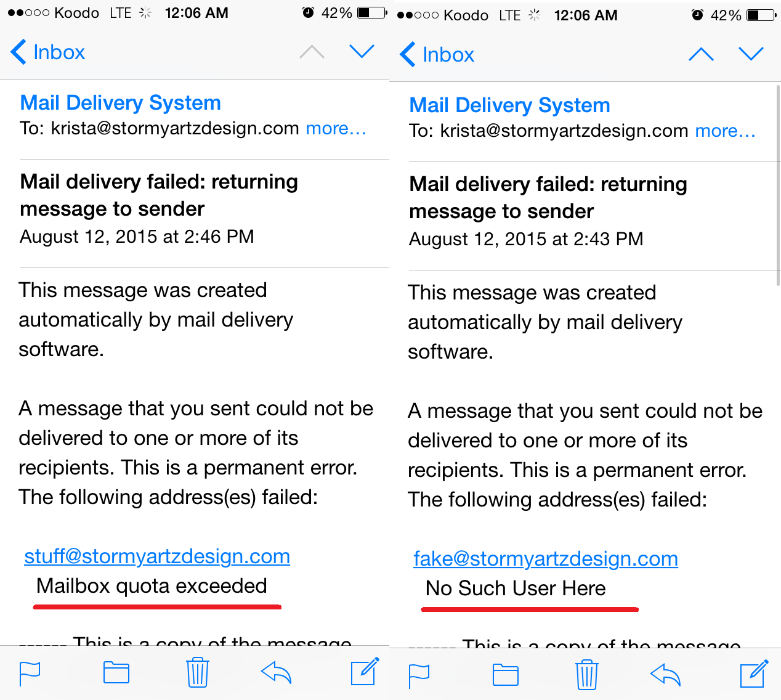Flag the quota exceeded email

tap(30, 673)
